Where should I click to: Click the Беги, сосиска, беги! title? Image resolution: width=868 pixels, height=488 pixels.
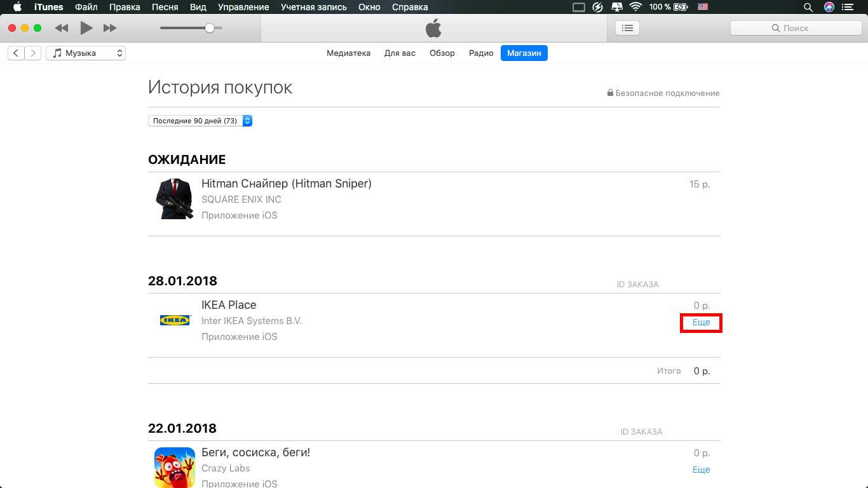255,452
